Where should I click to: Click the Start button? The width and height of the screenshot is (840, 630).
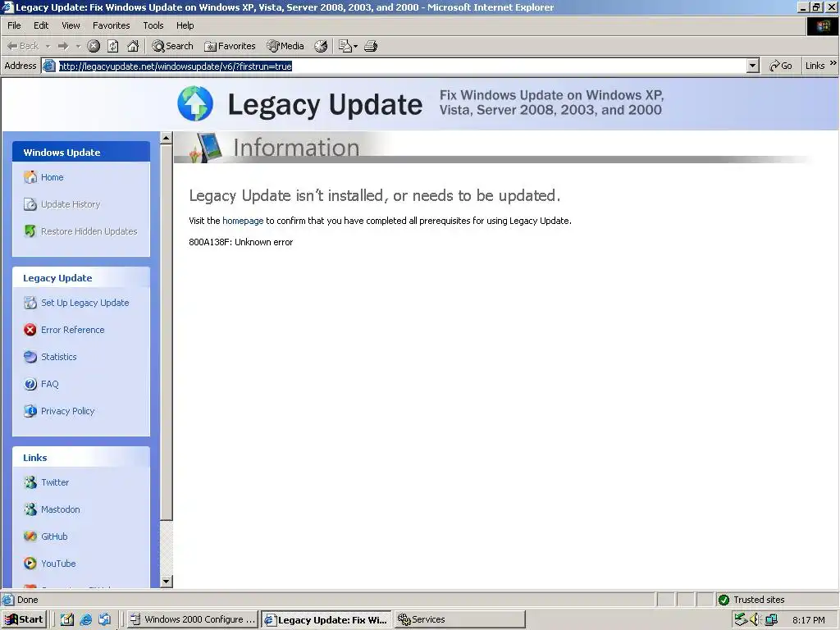(24, 619)
